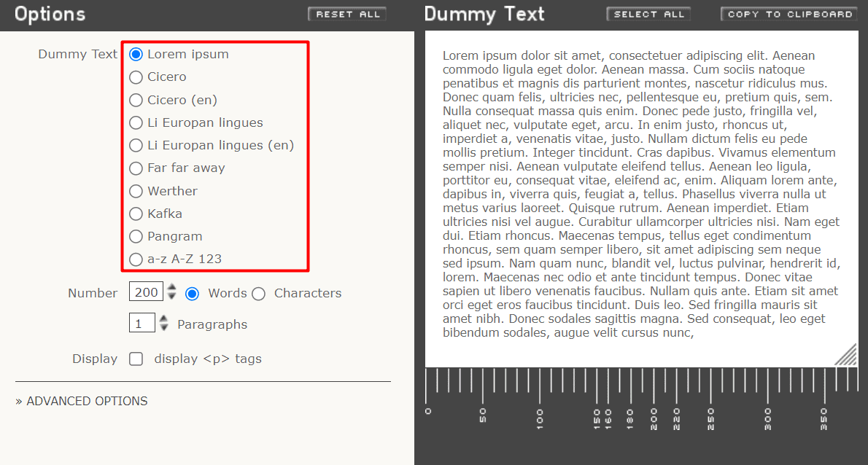Click the textarea resize handle
This screenshot has height=465, width=868.
(847, 355)
